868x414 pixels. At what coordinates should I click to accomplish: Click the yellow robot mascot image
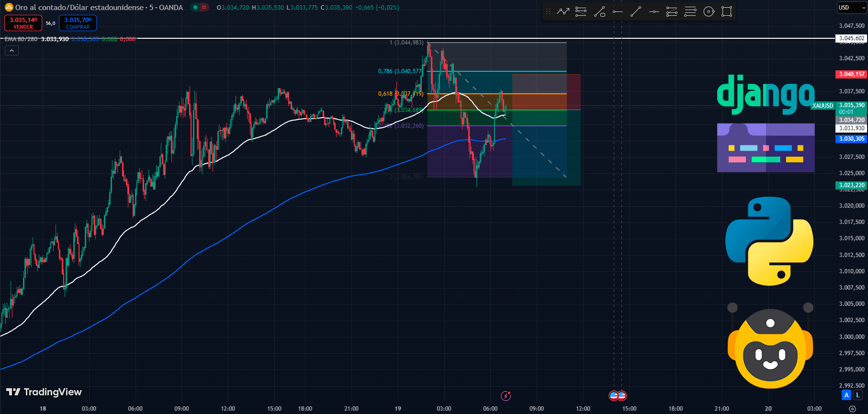[x=770, y=347]
